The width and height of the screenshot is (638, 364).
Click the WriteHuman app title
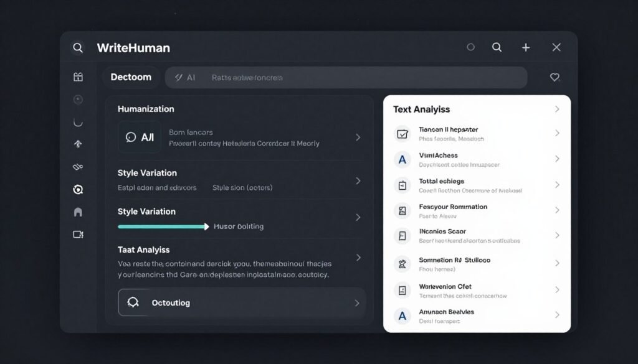coord(133,48)
